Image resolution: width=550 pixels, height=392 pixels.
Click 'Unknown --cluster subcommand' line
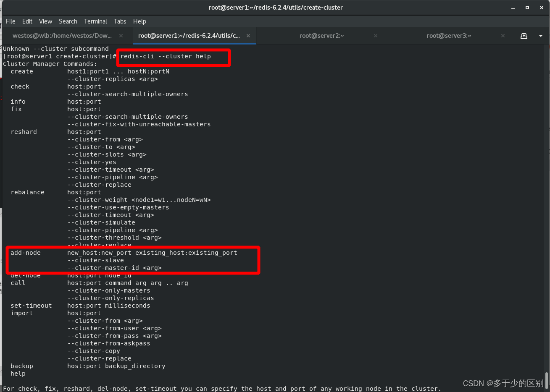56,49
